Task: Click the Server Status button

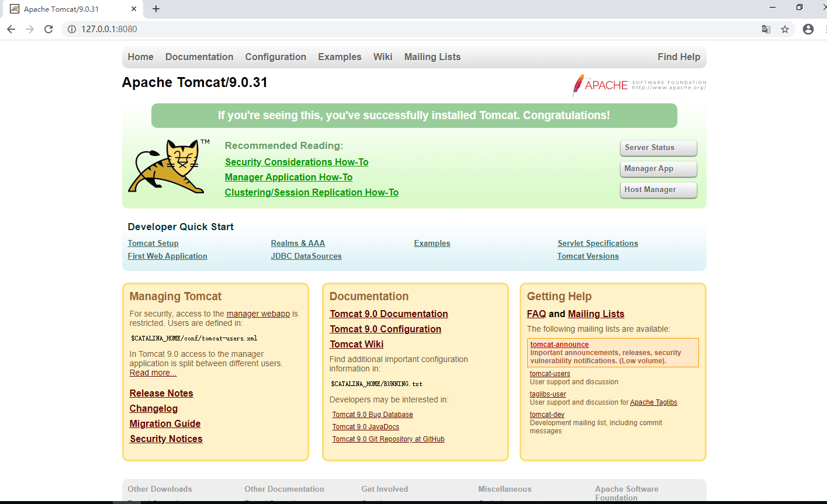Action: tap(658, 148)
